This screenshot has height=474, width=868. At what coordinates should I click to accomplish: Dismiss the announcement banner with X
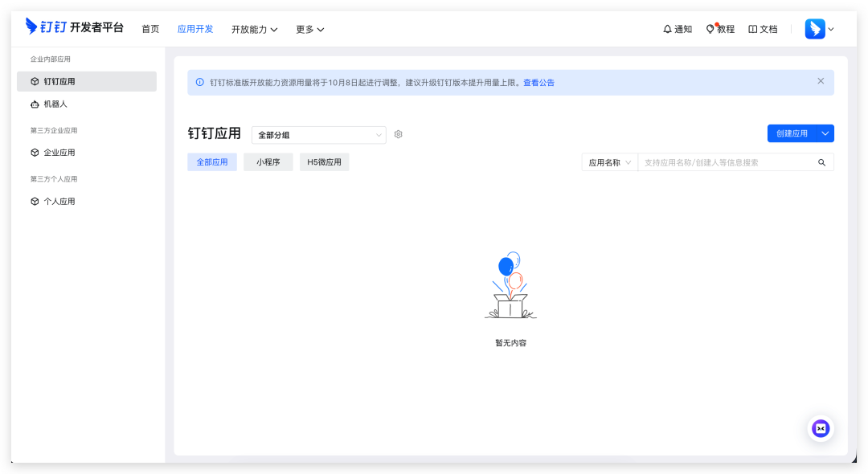(x=821, y=81)
